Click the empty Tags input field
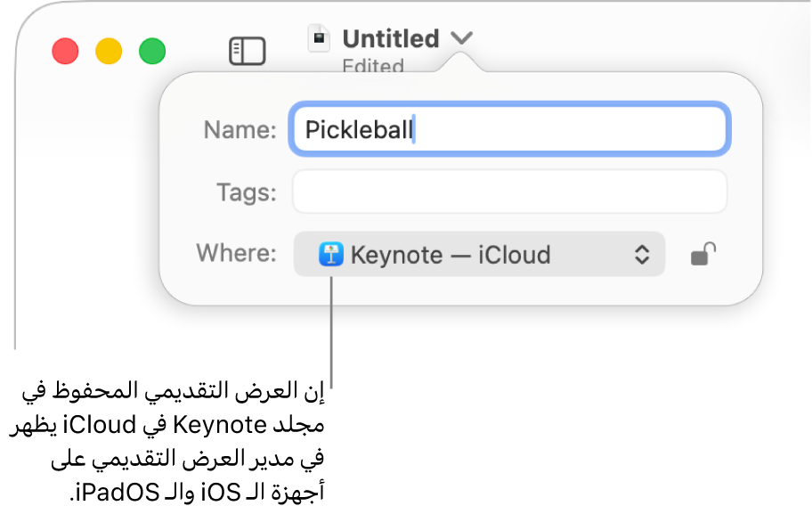 [x=507, y=192]
